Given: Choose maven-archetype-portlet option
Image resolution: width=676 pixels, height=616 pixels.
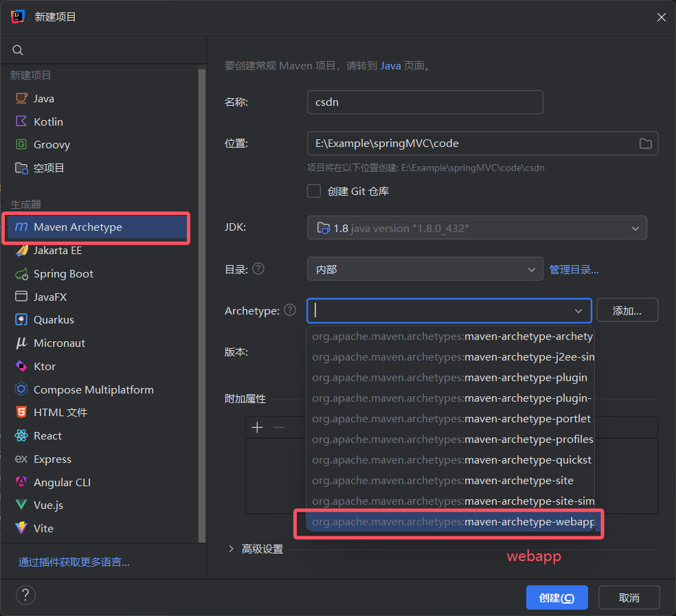Looking at the screenshot, I should (x=450, y=419).
